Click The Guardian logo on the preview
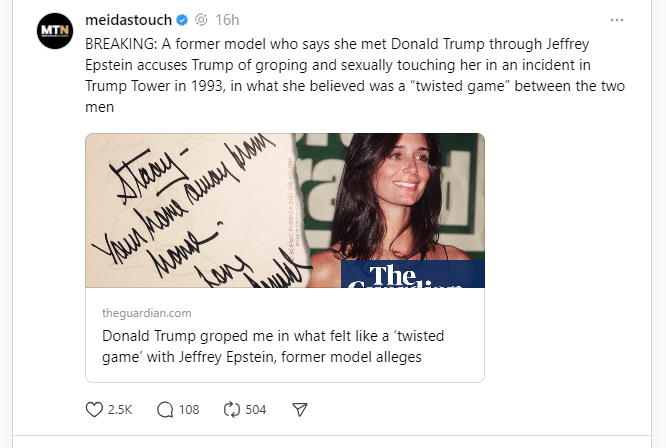The width and height of the screenshot is (666, 448). coord(412,275)
